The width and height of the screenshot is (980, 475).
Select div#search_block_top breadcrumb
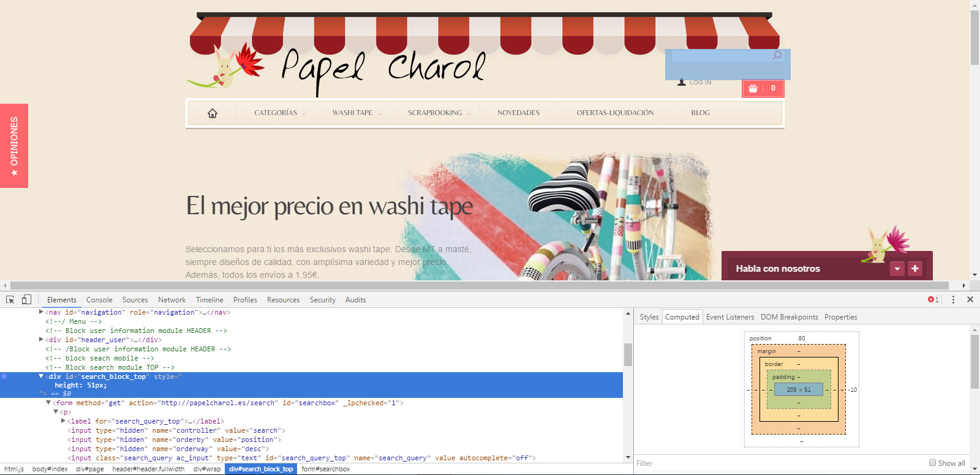[261, 469]
